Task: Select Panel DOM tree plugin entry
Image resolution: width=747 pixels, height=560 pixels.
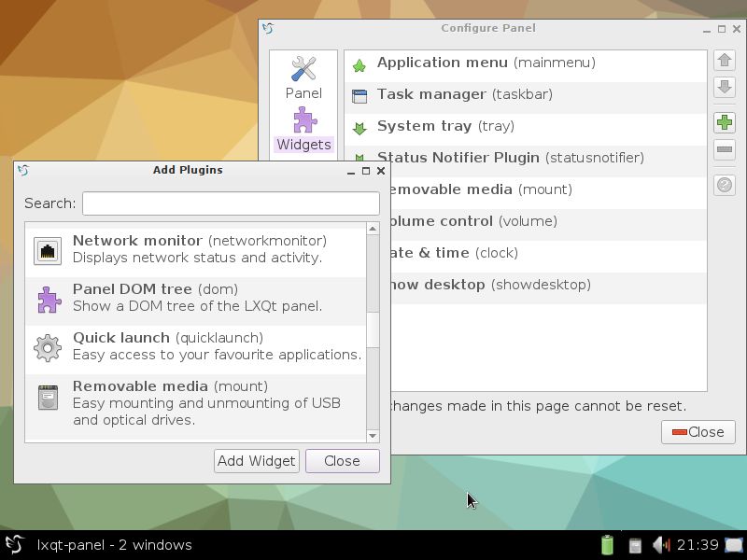Action: [x=196, y=301]
